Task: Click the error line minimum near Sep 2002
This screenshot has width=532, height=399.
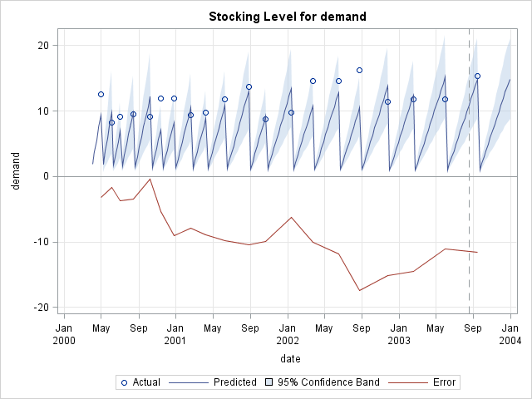Action: tap(360, 290)
